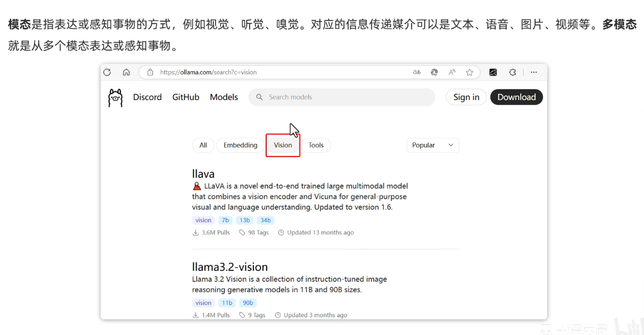Click the Sign in button

point(466,97)
